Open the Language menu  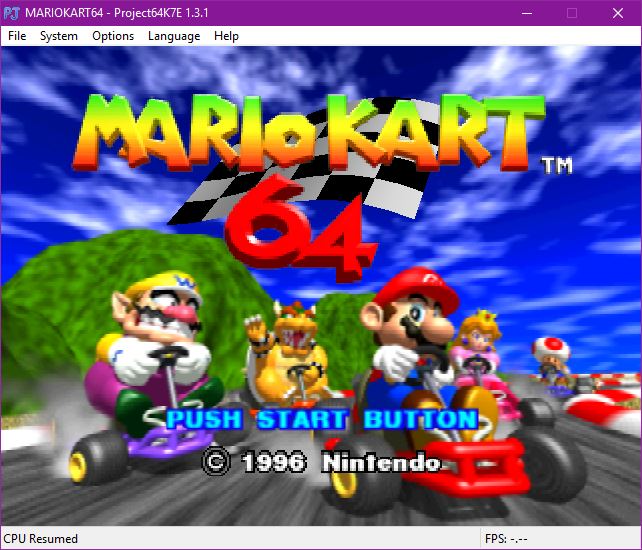(174, 36)
